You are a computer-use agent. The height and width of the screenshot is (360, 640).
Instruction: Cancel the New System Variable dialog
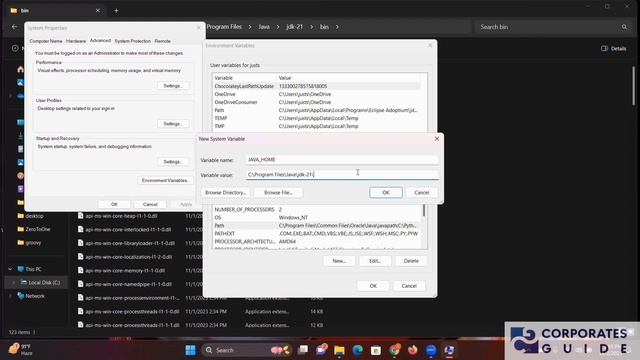[421, 192]
